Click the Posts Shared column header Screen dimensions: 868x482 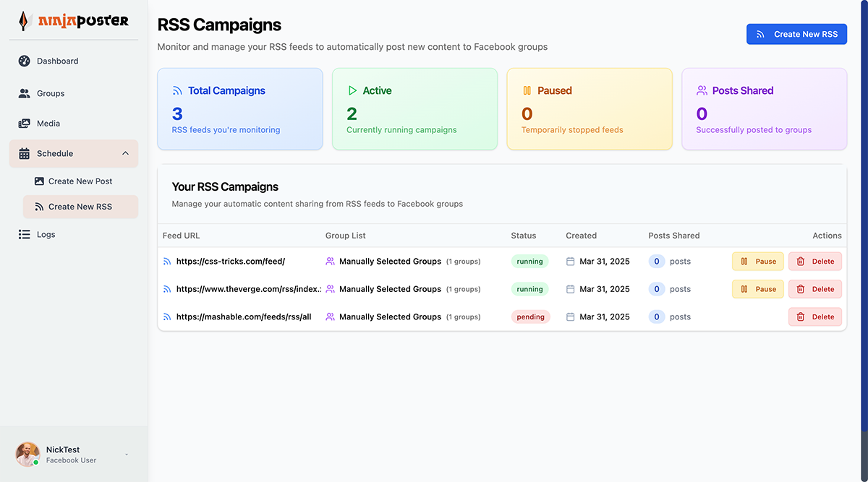pyautogui.click(x=674, y=236)
